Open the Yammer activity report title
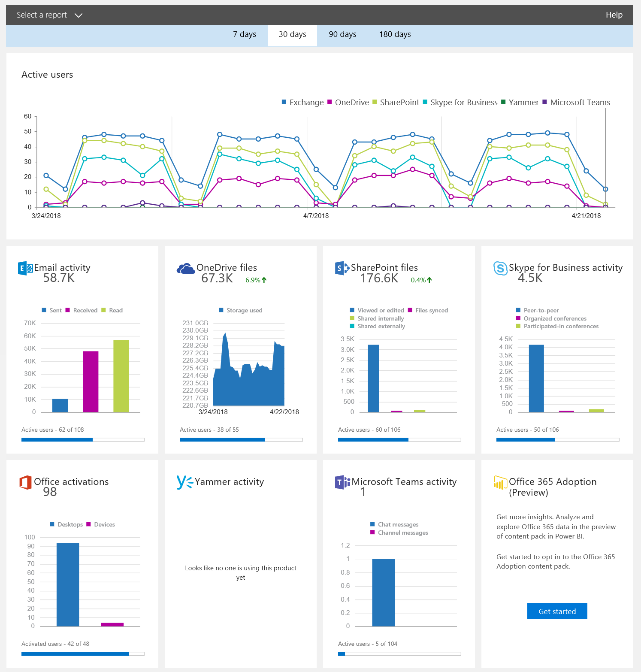641x672 pixels. pos(229,481)
